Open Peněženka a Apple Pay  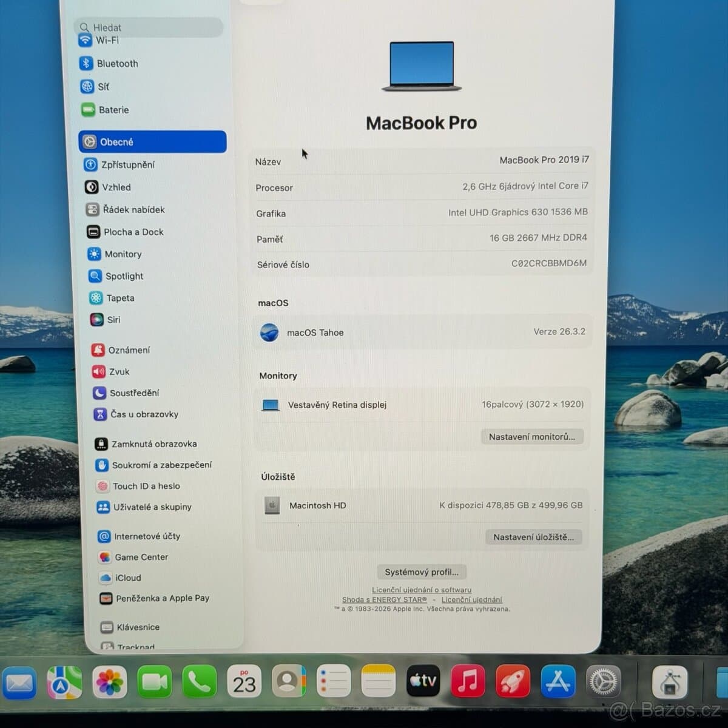point(155,598)
